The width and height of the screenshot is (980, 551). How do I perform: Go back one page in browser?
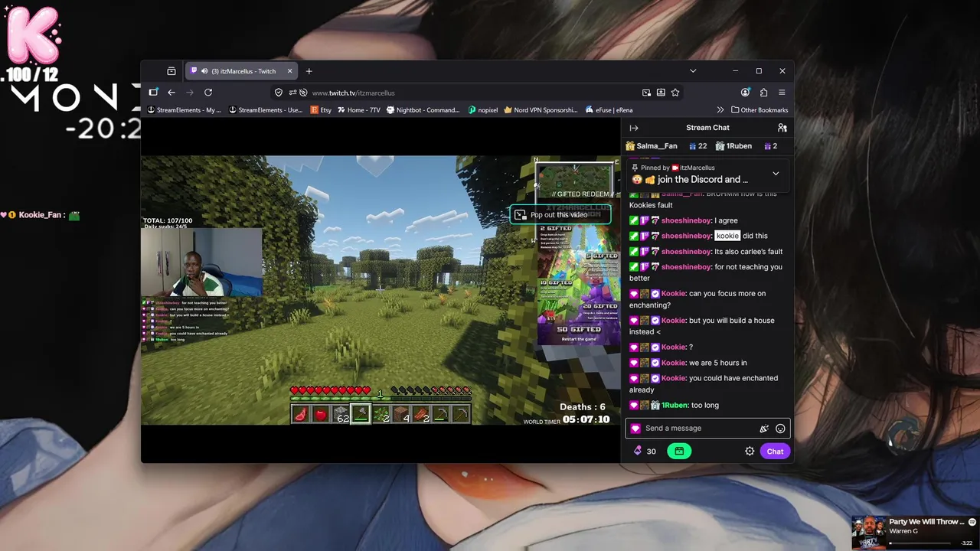[x=171, y=93]
